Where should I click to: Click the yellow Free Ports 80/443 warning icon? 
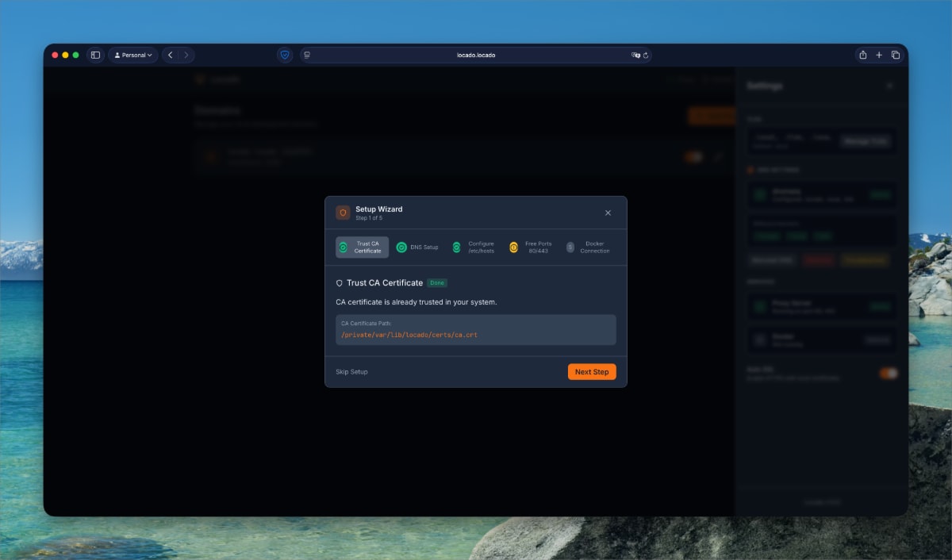point(515,247)
